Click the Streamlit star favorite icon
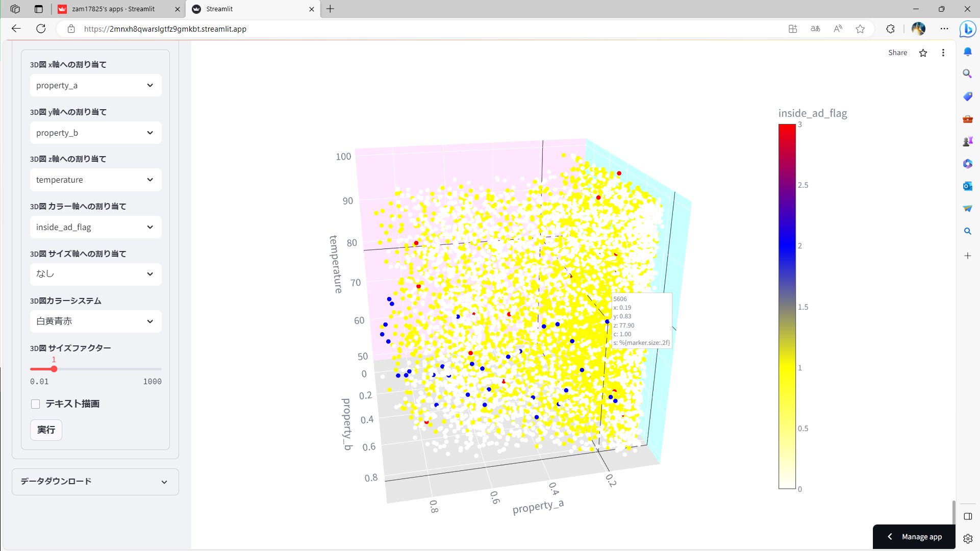 click(x=923, y=53)
